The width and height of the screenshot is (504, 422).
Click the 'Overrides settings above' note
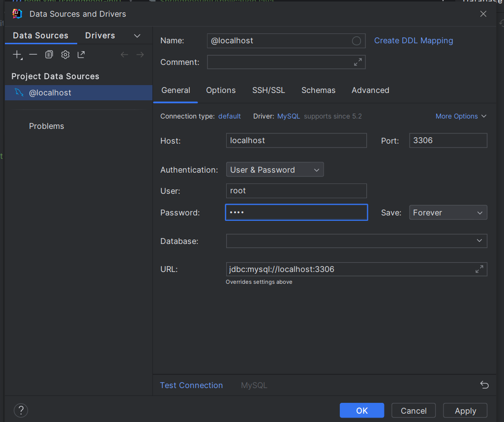pyautogui.click(x=259, y=282)
